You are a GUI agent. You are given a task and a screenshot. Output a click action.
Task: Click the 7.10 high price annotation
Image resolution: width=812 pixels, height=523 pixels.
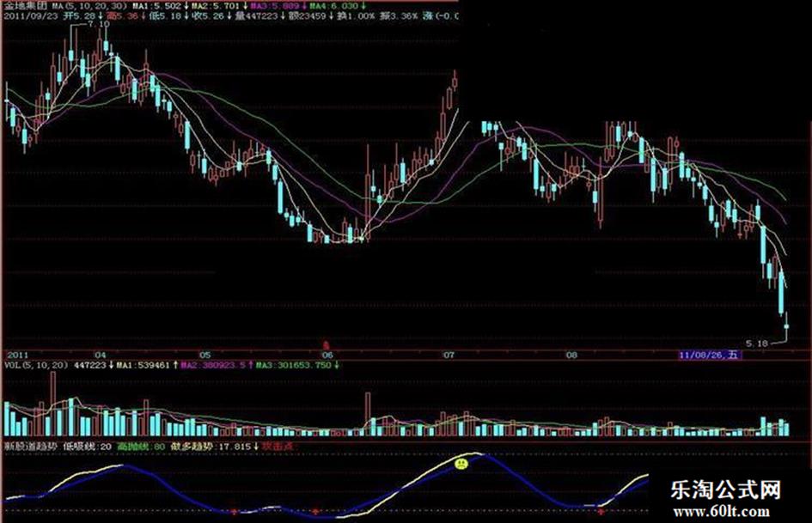tap(99, 24)
